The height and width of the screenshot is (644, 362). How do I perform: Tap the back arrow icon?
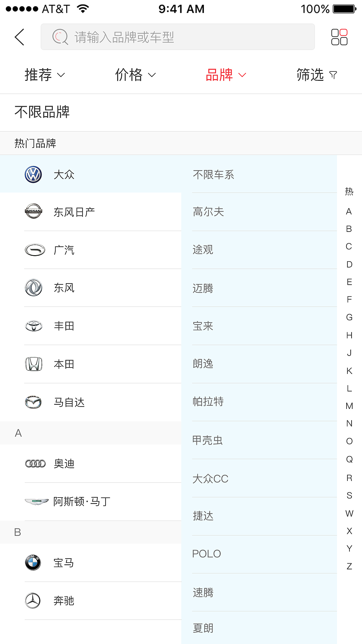pos(20,37)
